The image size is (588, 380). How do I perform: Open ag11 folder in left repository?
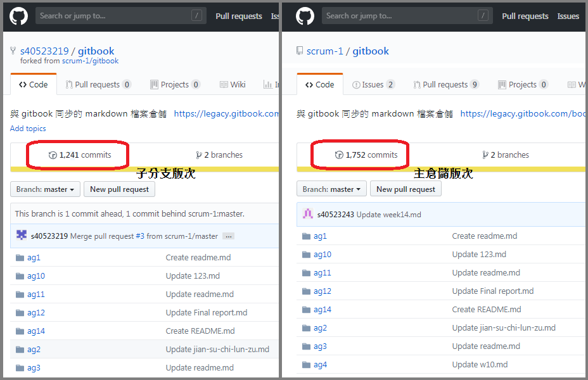pos(36,294)
